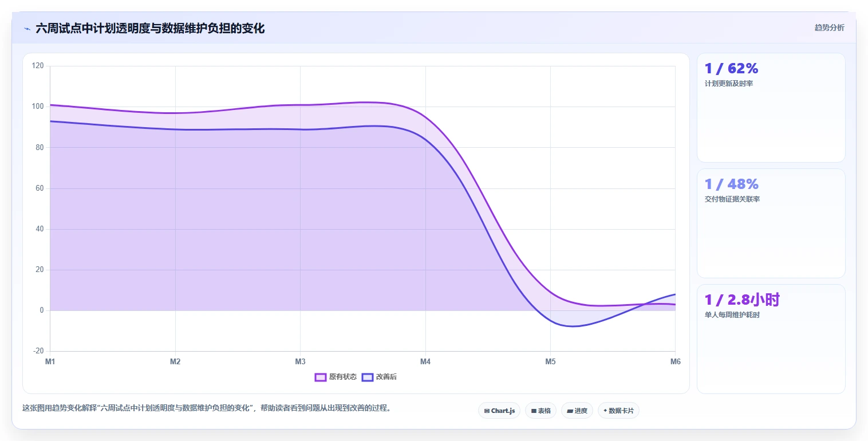Click the 1 / 48% value
Viewport: 868px width, 441px height.
[731, 184]
